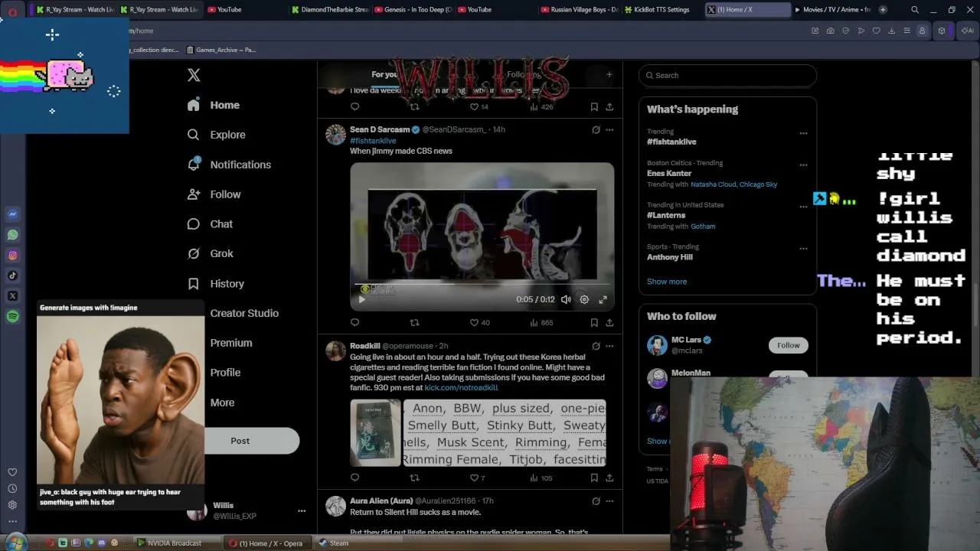
Task: Open Grok actions on Sean D Sarcasm's post
Action: (x=596, y=130)
